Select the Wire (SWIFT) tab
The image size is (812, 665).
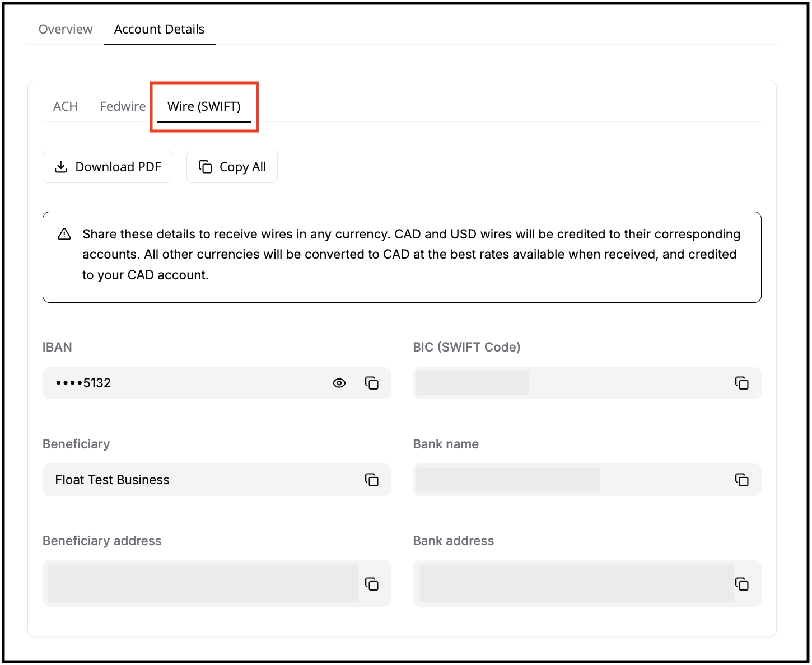coord(204,106)
